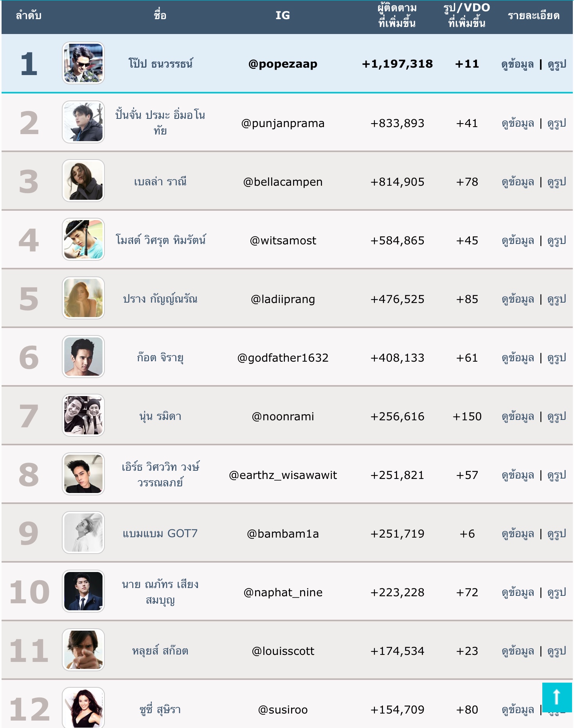574x728 pixels.
Task: Open ดูข้อมูล for @susiroo
Action: click(x=518, y=710)
